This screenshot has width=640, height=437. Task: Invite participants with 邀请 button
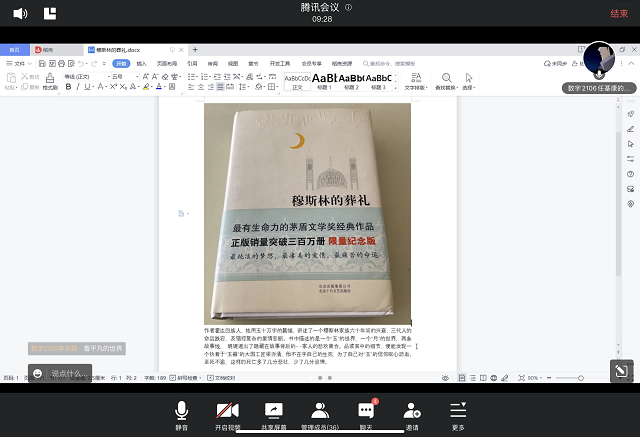[412, 415]
